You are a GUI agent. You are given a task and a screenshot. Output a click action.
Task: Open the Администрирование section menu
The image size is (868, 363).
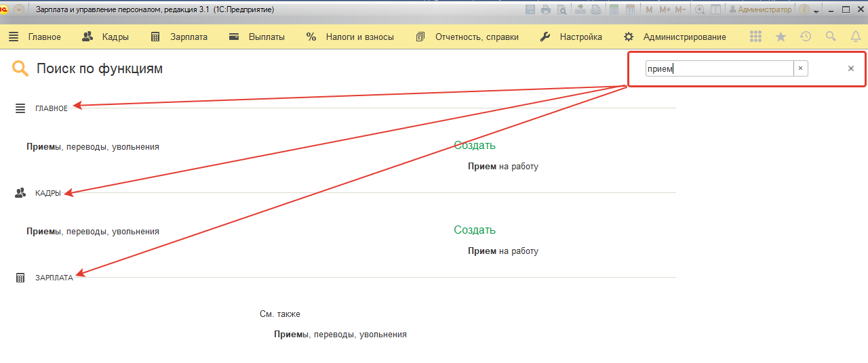(675, 37)
